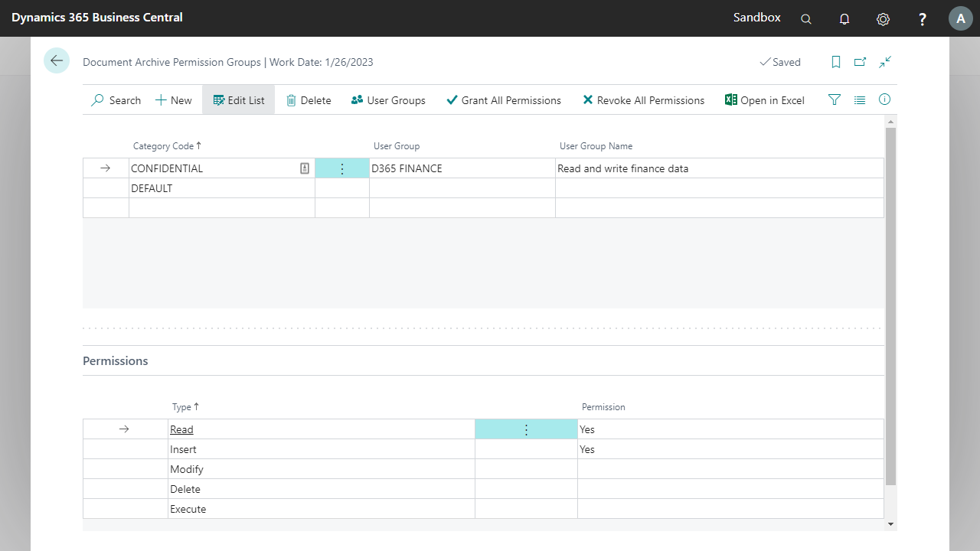Click the Read permission type link
This screenshot has width=980, height=551.
click(181, 429)
